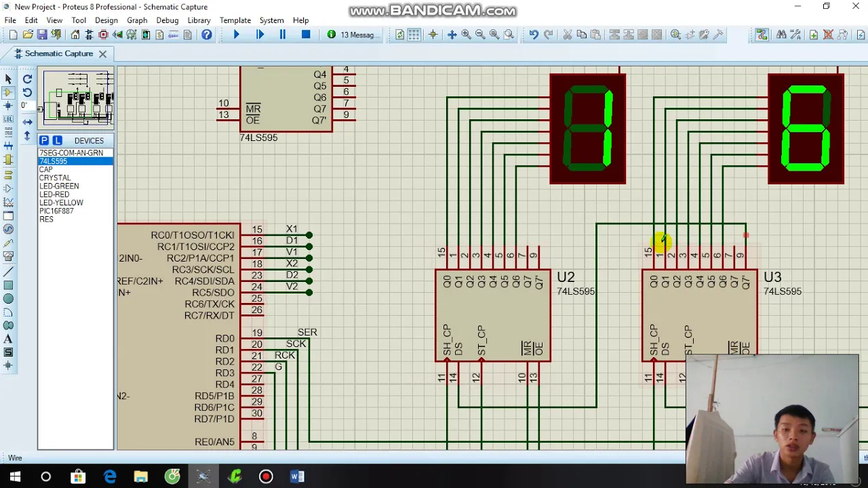Go to the Home page icon
The width and height of the screenshot is (868, 488).
click(75, 35)
